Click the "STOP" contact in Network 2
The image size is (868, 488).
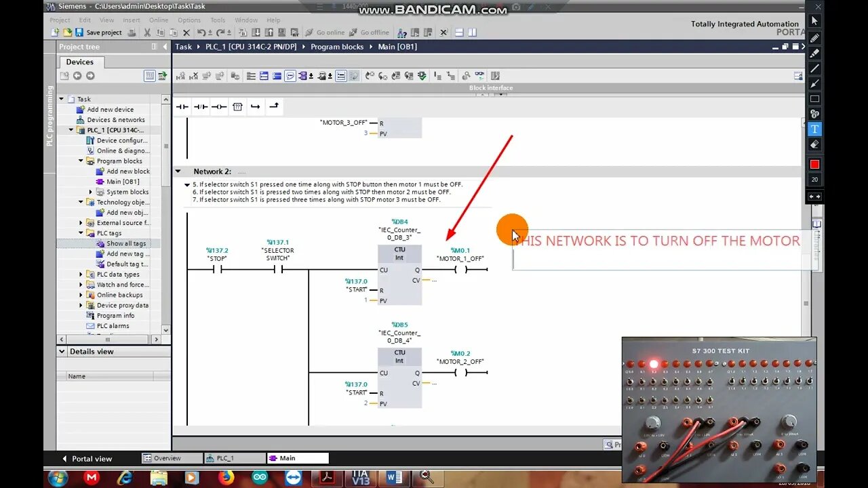tap(217, 270)
